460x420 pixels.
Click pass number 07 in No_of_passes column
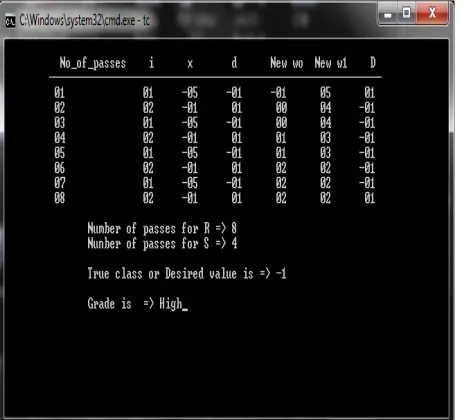[60, 183]
